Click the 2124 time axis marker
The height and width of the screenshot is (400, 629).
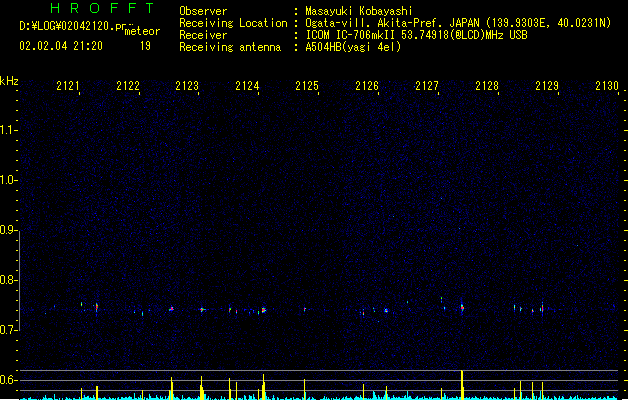(247, 86)
